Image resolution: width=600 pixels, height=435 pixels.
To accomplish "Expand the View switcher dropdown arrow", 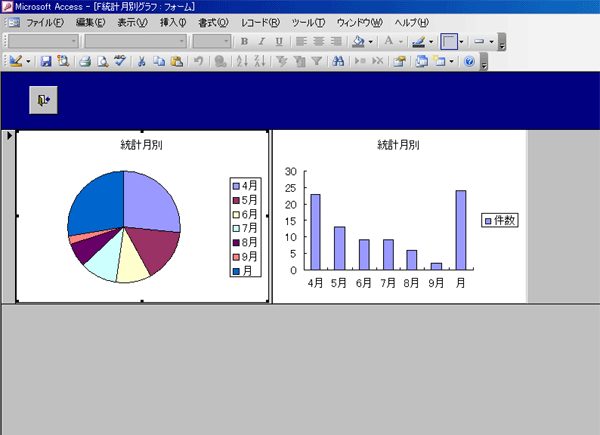I will tap(28, 61).
